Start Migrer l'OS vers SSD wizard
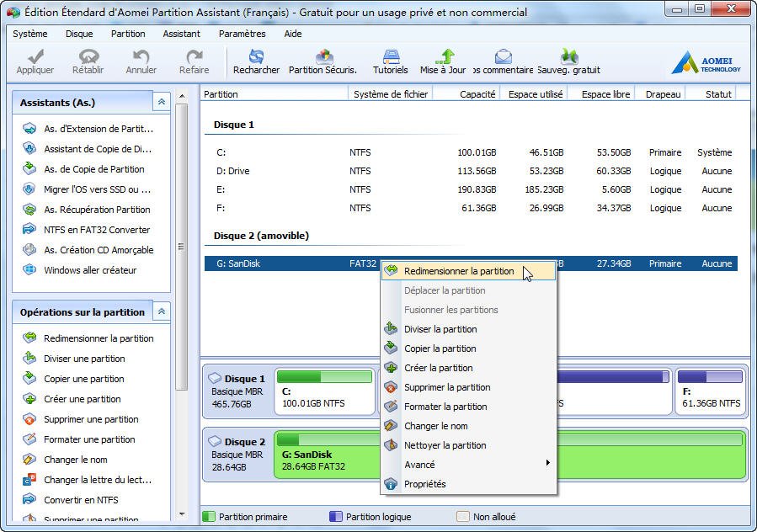 [x=96, y=189]
